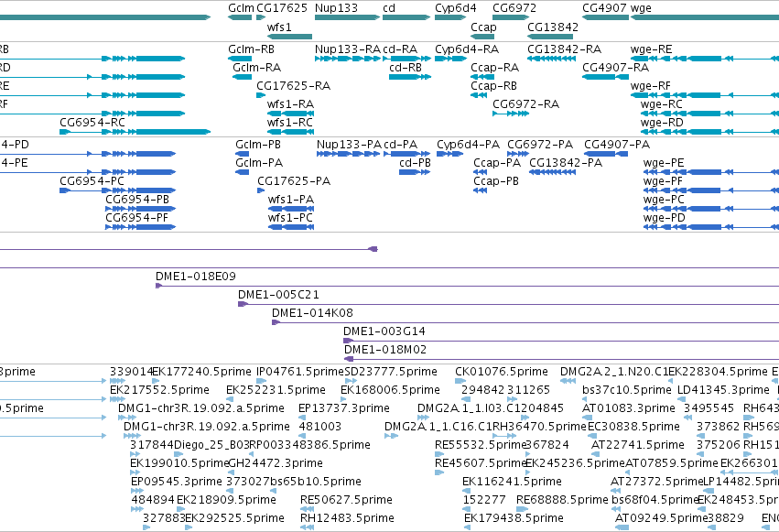Open transcript Gclm-RB
Screen dimensions: 779x532
(x=251, y=49)
